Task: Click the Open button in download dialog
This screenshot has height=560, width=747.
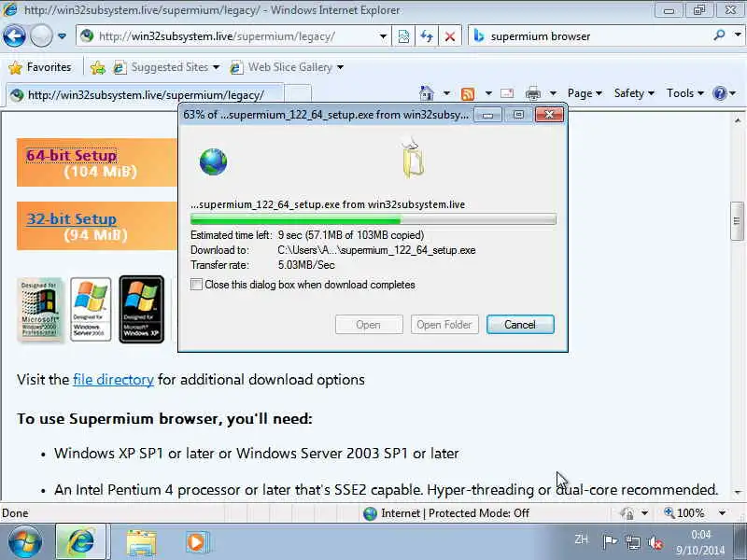Action: tap(369, 325)
